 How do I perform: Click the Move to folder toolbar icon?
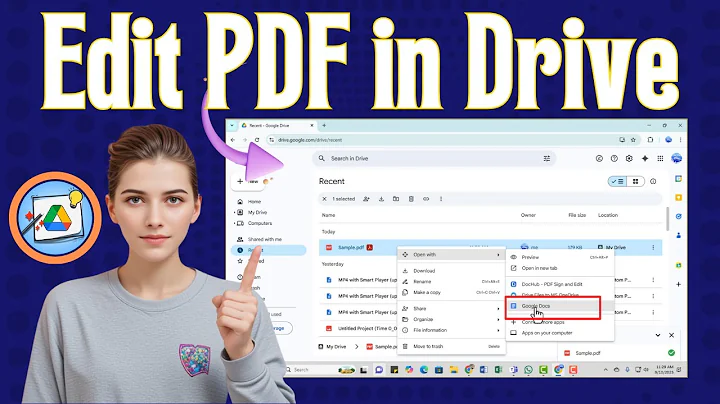click(396, 199)
